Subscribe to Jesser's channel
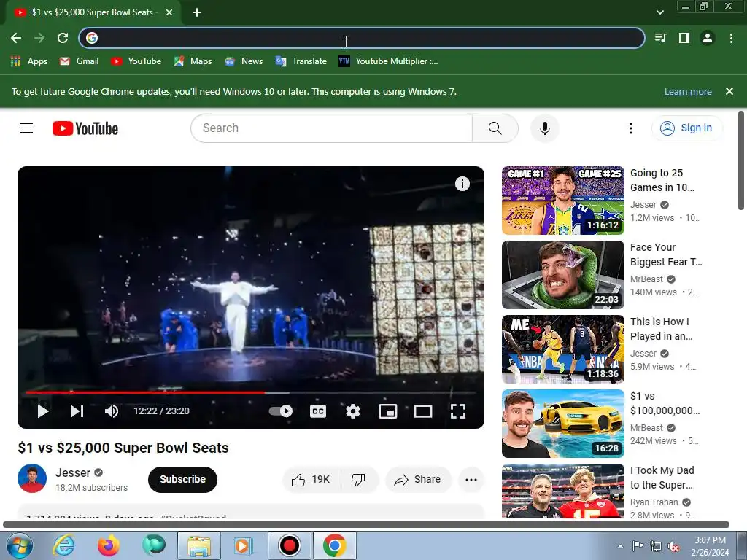This screenshot has height=560, width=747. coord(182,480)
